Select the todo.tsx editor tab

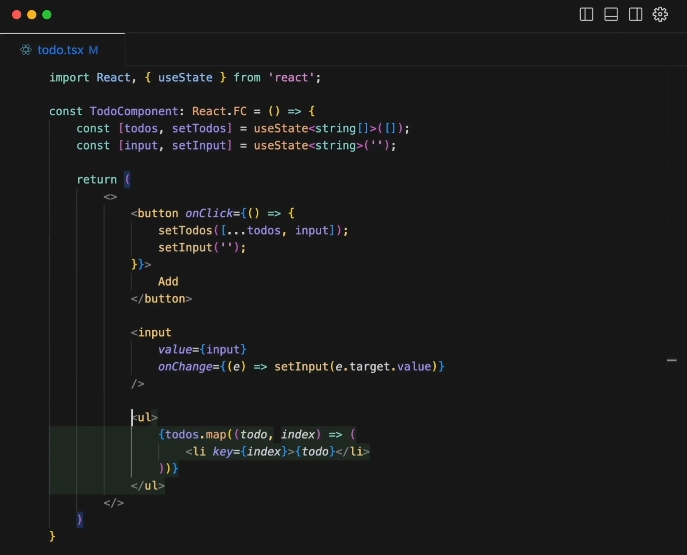(60, 49)
